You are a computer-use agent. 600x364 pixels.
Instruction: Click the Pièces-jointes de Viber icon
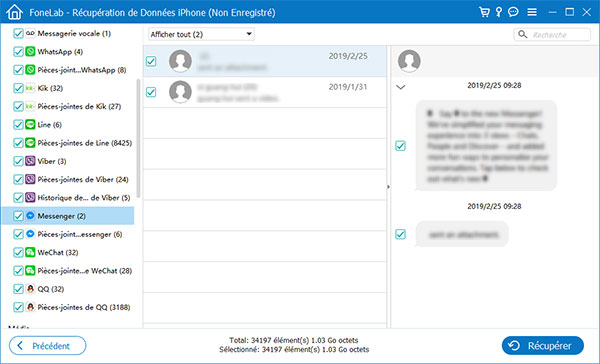30,179
